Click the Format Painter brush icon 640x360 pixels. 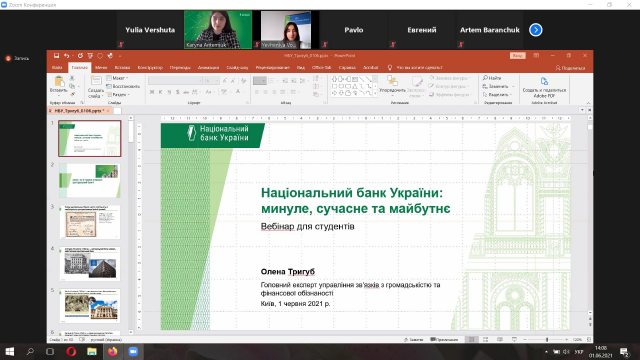tap(72, 94)
